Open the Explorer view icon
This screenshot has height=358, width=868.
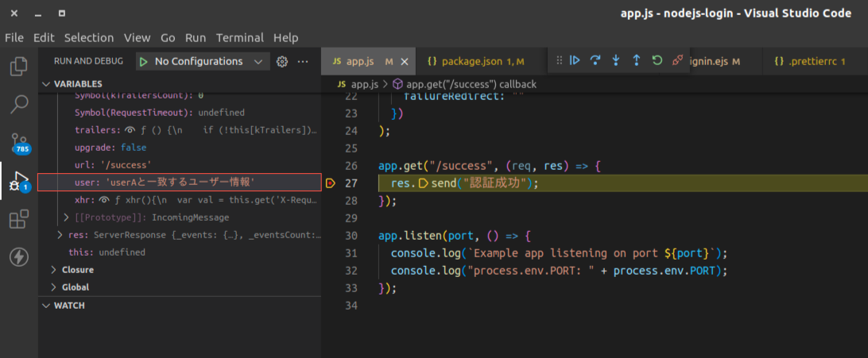click(x=19, y=67)
